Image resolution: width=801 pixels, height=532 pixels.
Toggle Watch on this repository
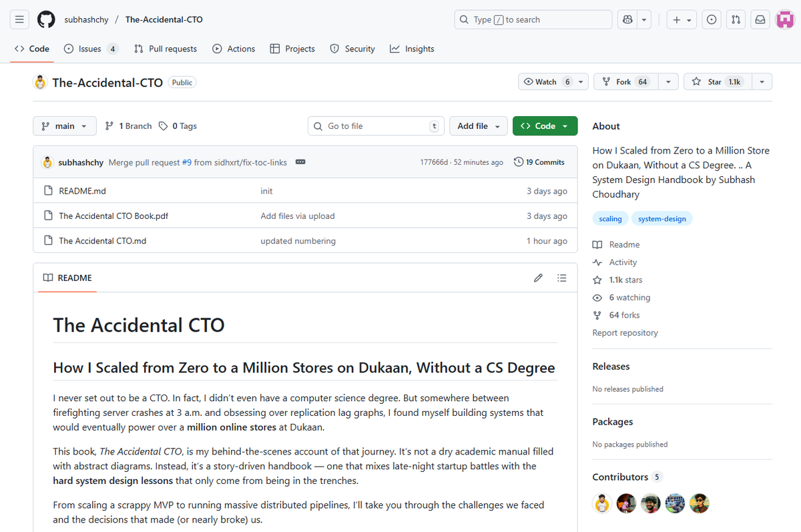[x=546, y=82]
